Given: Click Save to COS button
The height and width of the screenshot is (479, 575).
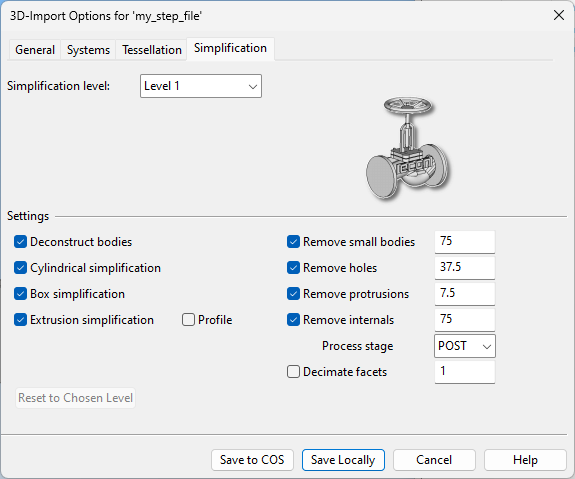Looking at the screenshot, I should pyautogui.click(x=252, y=460).
